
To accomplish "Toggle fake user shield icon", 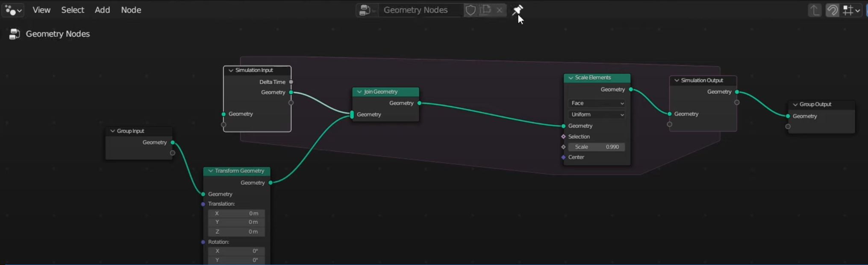I will click(x=471, y=10).
